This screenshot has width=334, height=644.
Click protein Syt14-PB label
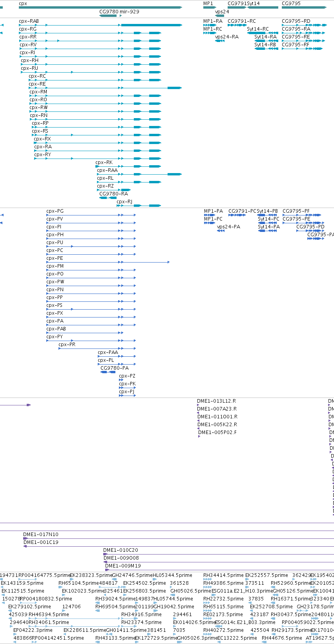tap(267, 211)
